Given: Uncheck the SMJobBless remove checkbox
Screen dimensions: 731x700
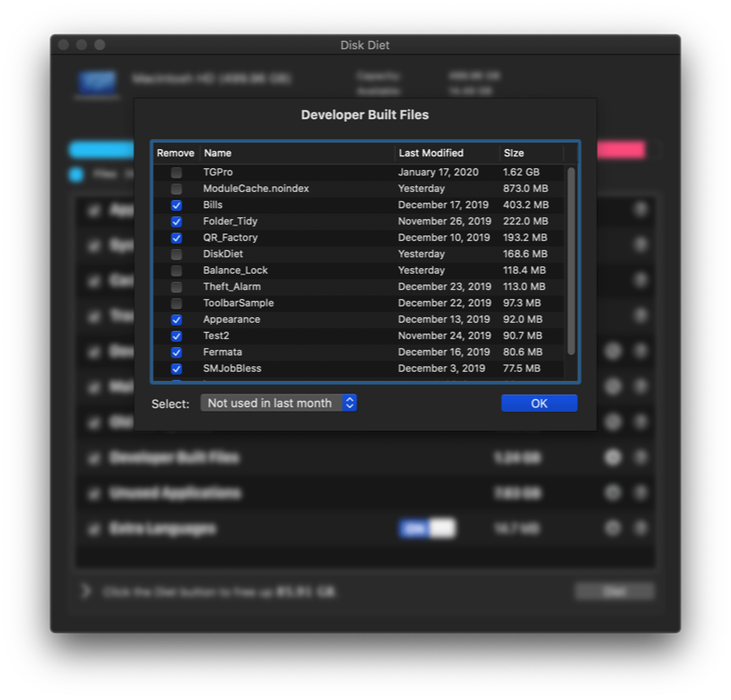Looking at the screenshot, I should tap(176, 369).
